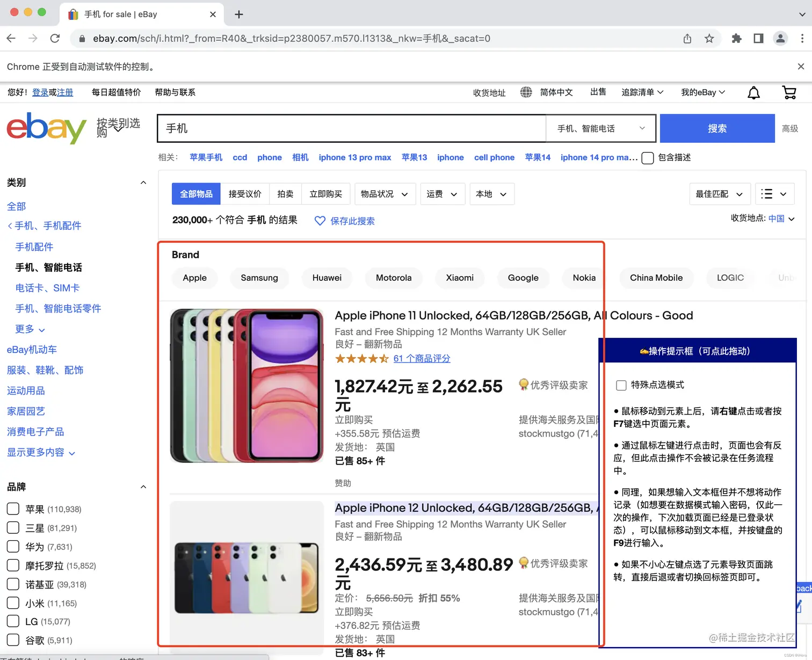Check the 包含描述 checkbox
The height and width of the screenshot is (660, 812).
pos(647,158)
